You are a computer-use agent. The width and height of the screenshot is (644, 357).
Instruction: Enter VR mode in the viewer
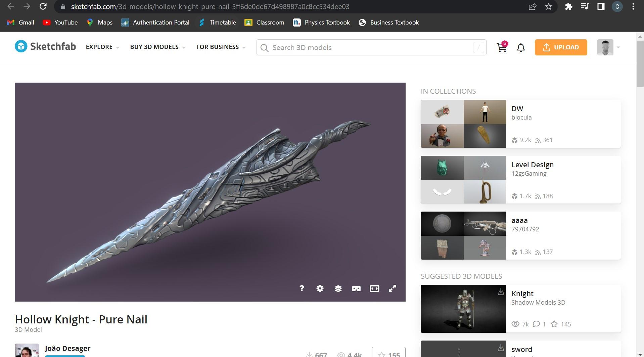tap(356, 288)
